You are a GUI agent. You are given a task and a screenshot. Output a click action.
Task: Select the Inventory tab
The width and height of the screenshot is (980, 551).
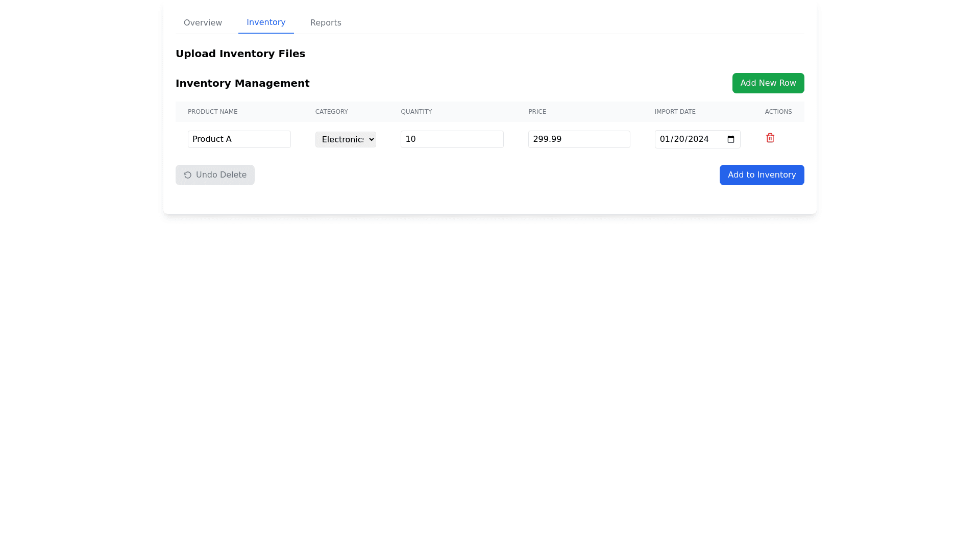266,22
